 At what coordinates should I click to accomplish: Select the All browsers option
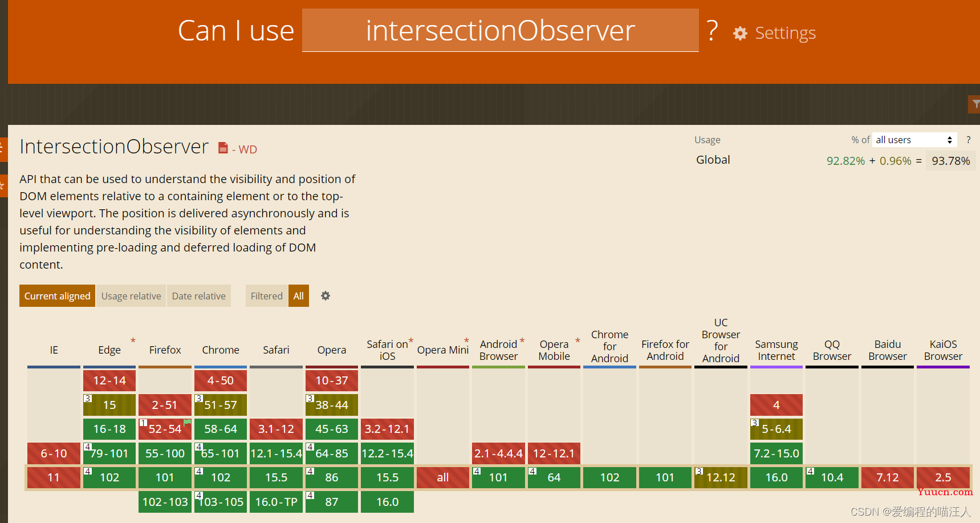[x=299, y=296]
